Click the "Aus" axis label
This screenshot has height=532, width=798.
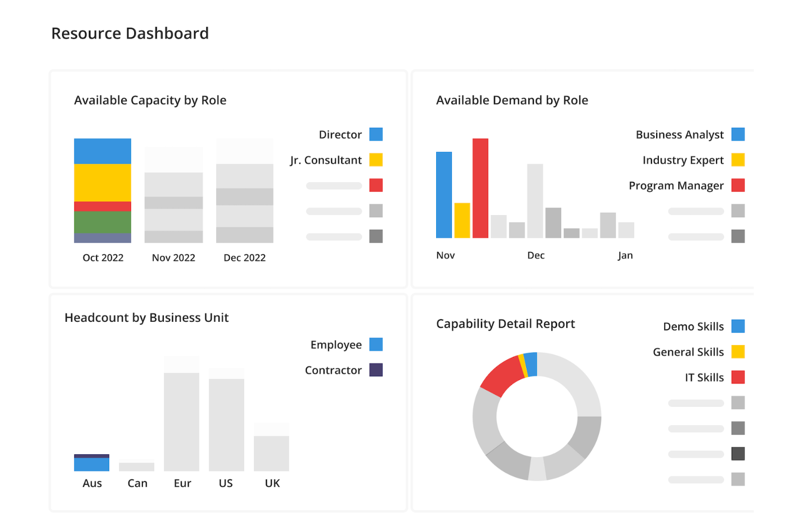tap(92, 483)
